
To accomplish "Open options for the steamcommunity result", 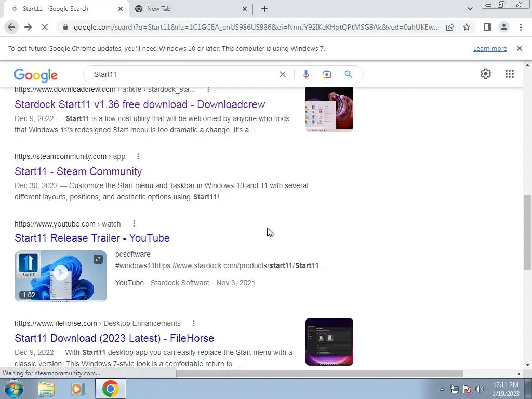I will (x=138, y=156).
